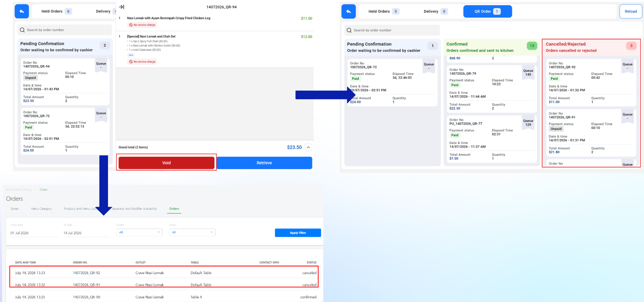Click the DATE AND TIME column header
This screenshot has width=644, height=302.
pyautogui.click(x=25, y=262)
